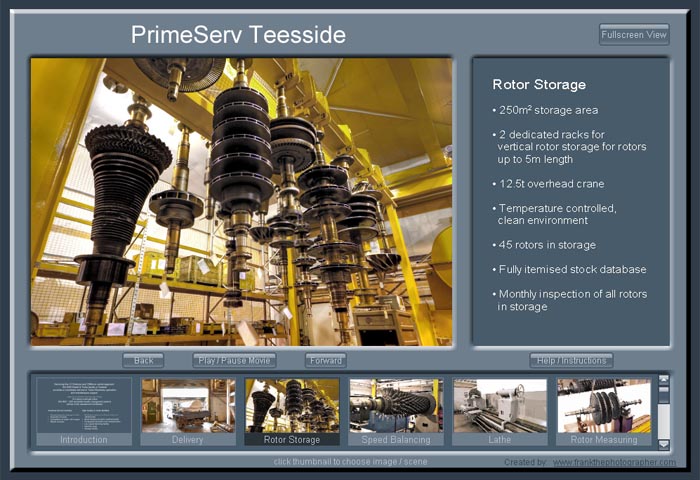Click 'Monthly inspection of all rotors' bullet
Screen dimensions: 700x480
coord(570,300)
